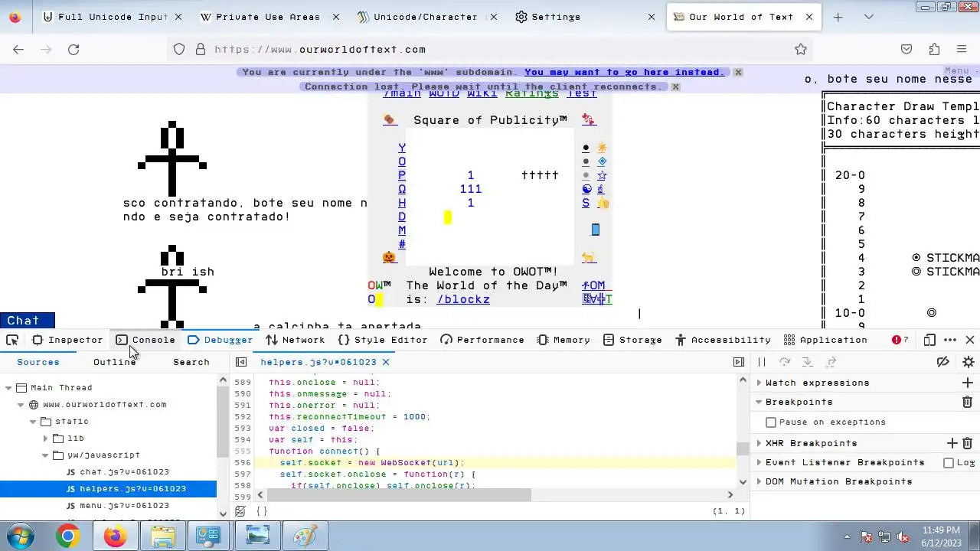This screenshot has height=551, width=980.
Task: Close the helpers.js editor tab
Action: tap(386, 362)
